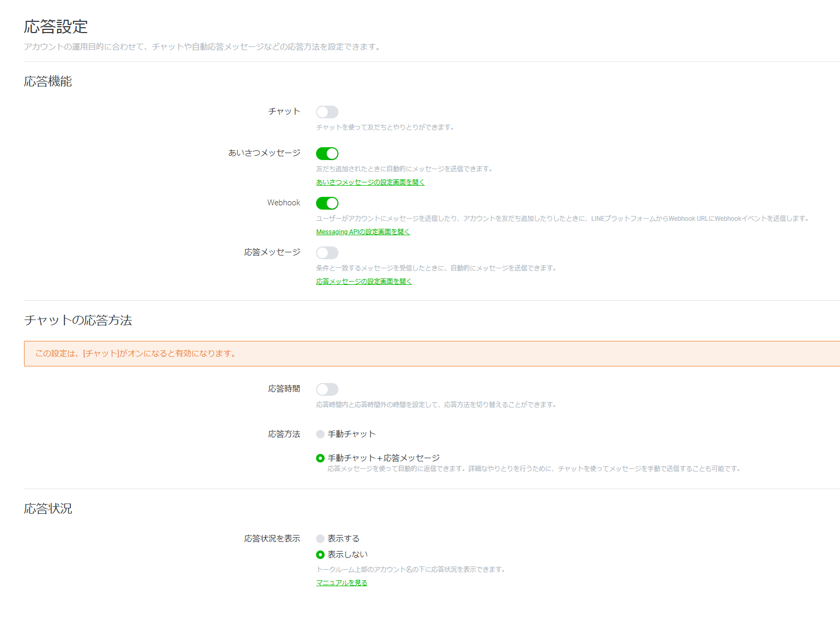Open 応答メッセージの設定画面を開く link

364,282
